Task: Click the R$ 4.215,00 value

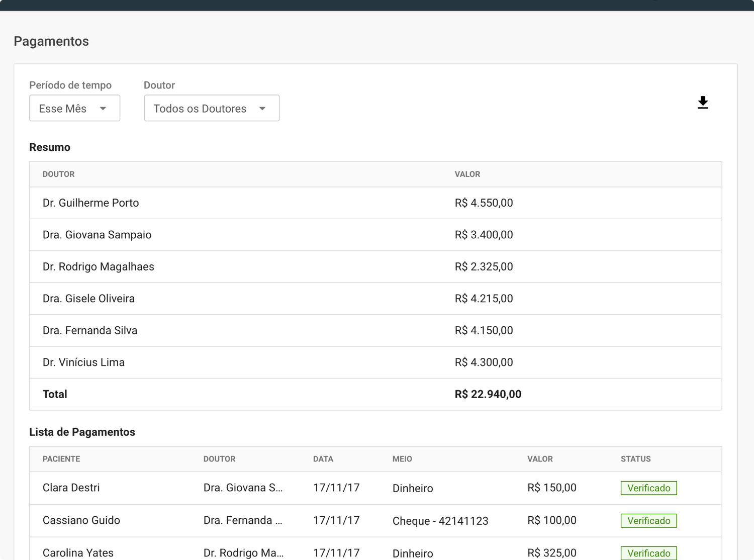Action: pos(484,299)
